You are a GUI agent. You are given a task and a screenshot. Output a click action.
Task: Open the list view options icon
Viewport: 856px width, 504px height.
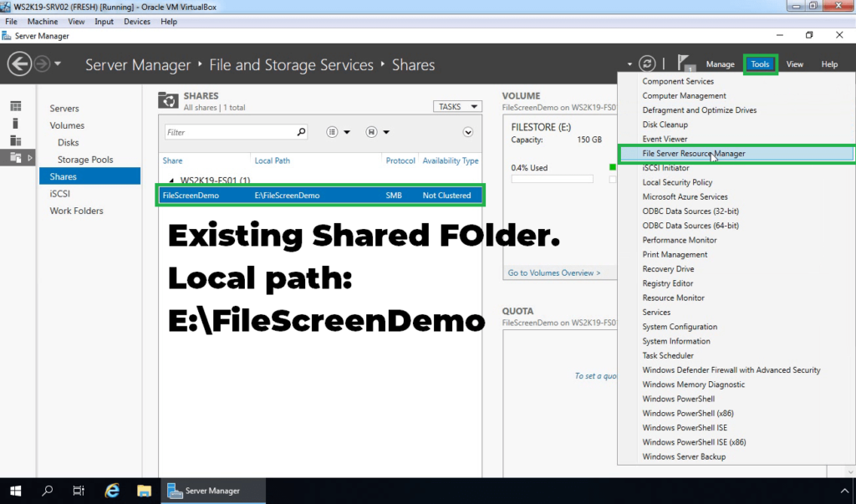[x=332, y=132]
